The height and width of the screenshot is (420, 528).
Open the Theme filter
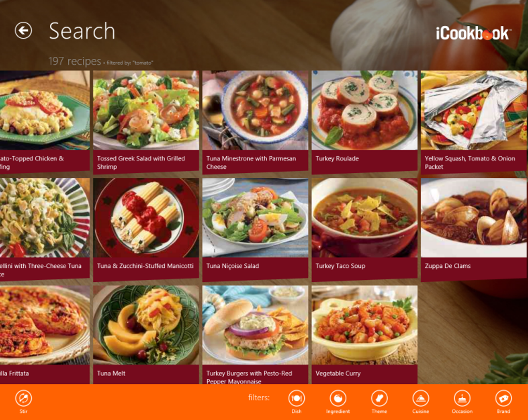point(379,401)
